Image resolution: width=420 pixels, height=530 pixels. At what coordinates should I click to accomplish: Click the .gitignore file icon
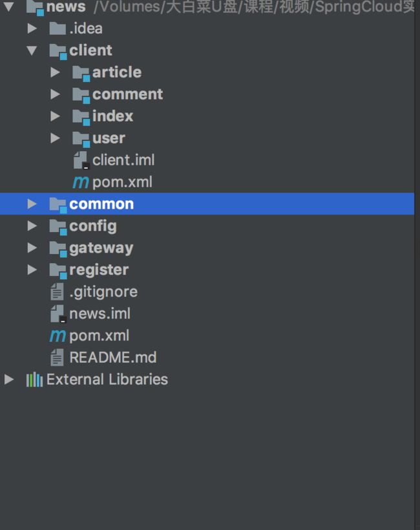coord(57,291)
